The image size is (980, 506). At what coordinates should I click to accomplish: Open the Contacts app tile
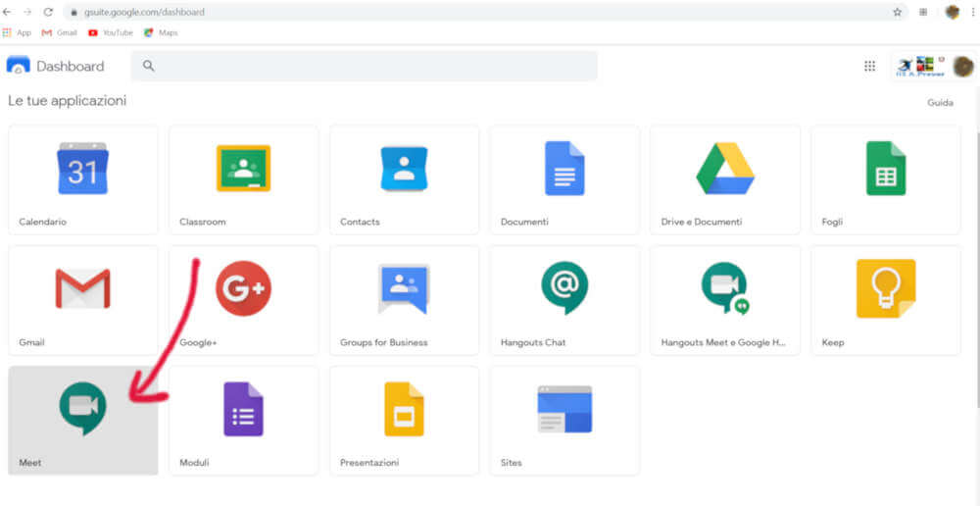(x=404, y=170)
